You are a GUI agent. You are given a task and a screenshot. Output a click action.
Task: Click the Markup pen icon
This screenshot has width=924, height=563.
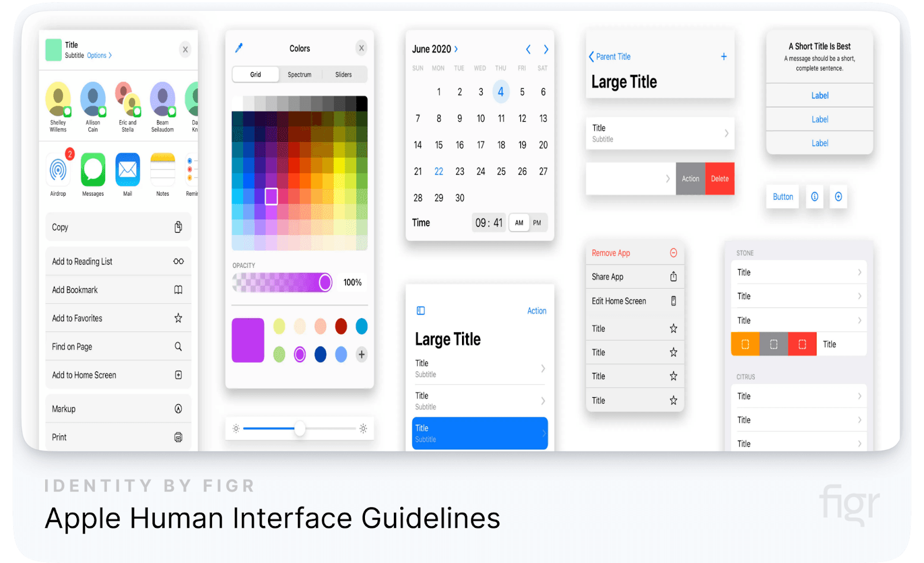[178, 409]
